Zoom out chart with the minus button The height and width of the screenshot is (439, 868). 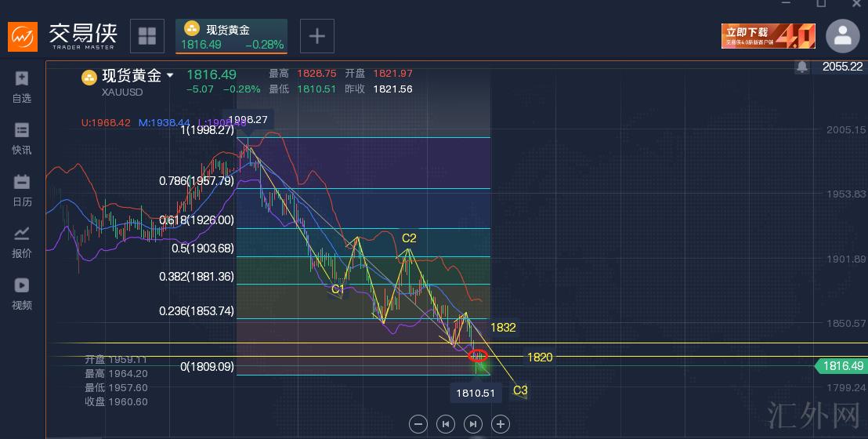[x=418, y=424]
